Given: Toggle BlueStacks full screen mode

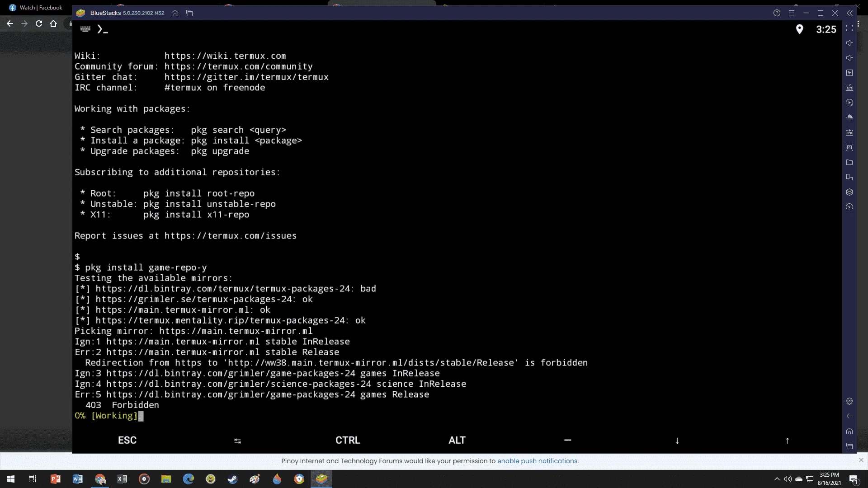Looking at the screenshot, I should [849, 28].
